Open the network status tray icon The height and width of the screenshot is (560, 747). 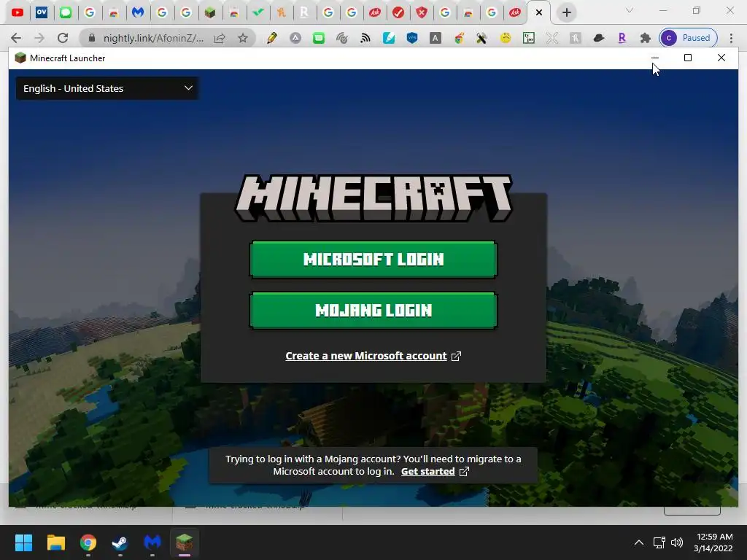pos(659,542)
